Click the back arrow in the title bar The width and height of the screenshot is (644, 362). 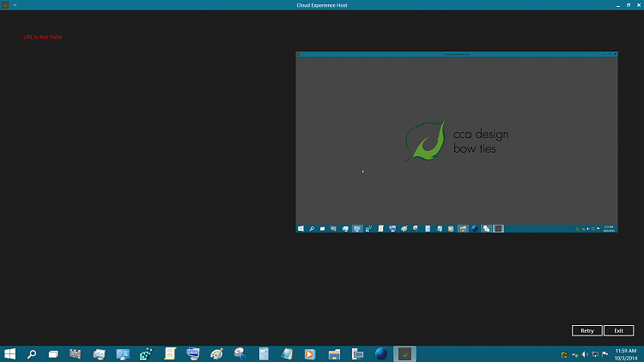[15, 5]
